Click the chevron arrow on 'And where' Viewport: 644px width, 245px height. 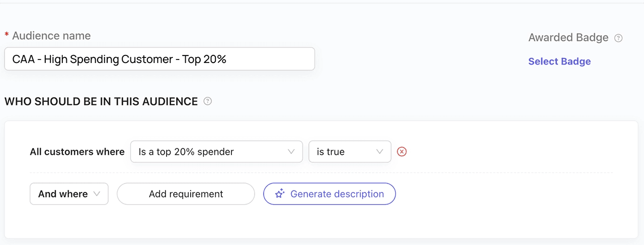97,194
